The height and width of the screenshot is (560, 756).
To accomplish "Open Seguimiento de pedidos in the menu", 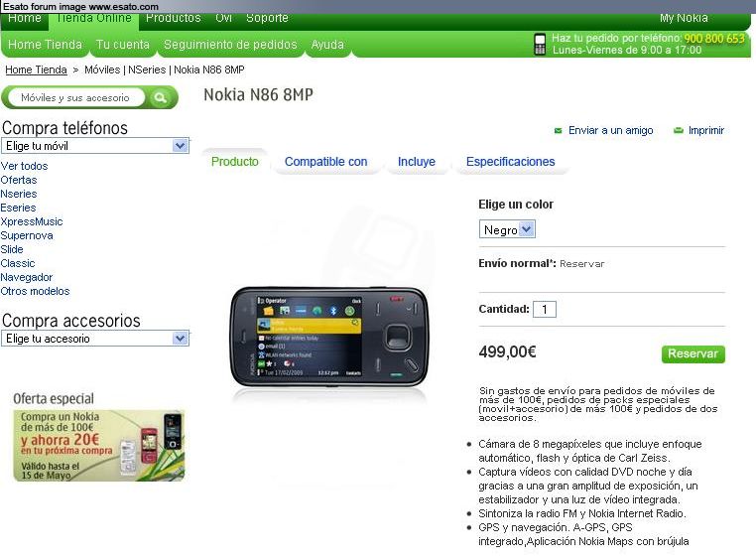I will click(x=230, y=45).
